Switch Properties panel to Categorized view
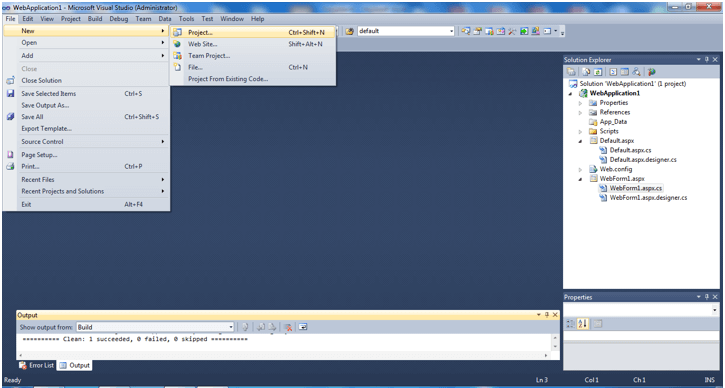 click(571, 324)
